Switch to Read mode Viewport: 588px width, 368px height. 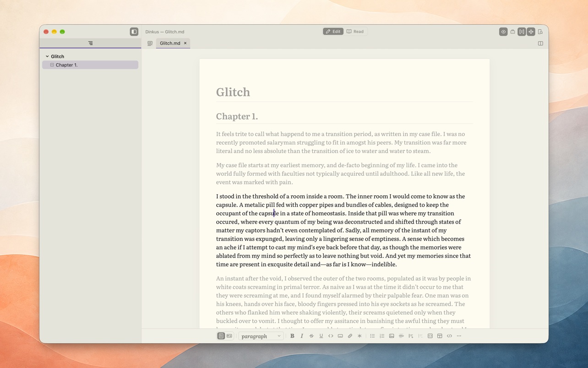(355, 32)
